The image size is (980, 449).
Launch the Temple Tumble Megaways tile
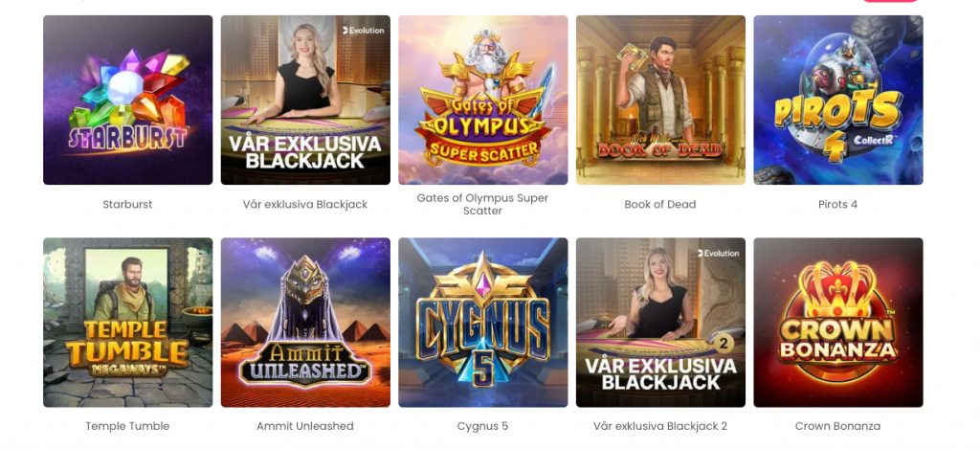point(127,322)
